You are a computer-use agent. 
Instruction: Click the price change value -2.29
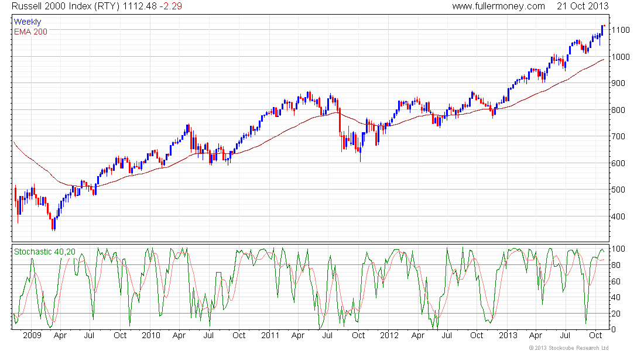click(x=170, y=6)
